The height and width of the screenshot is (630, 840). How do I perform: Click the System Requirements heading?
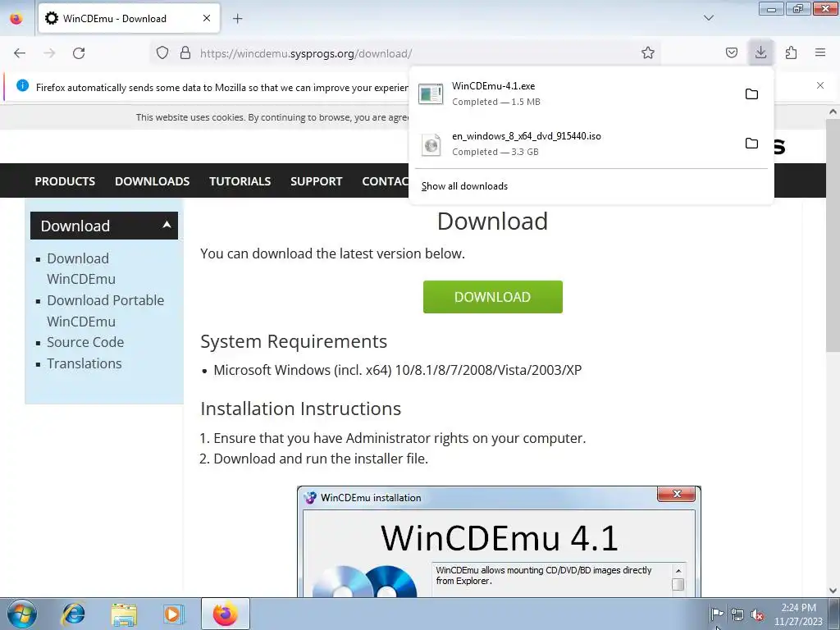click(x=294, y=341)
